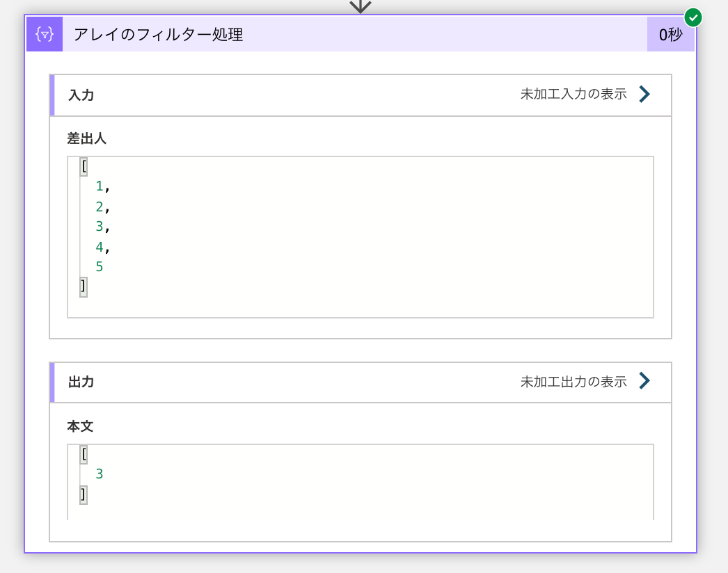Open 未加工入力の表示 link
The image size is (728, 573).
coord(573,94)
